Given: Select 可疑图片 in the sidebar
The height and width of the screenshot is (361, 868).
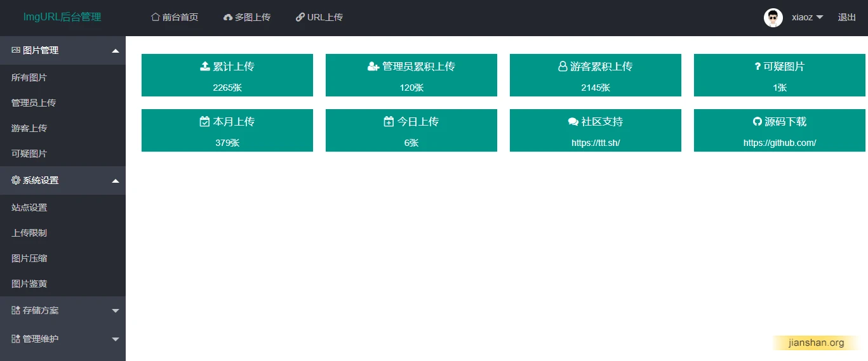Looking at the screenshot, I should pyautogui.click(x=29, y=154).
